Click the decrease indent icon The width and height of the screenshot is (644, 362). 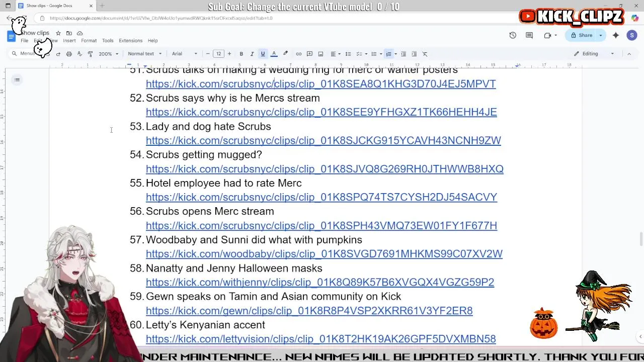click(403, 54)
